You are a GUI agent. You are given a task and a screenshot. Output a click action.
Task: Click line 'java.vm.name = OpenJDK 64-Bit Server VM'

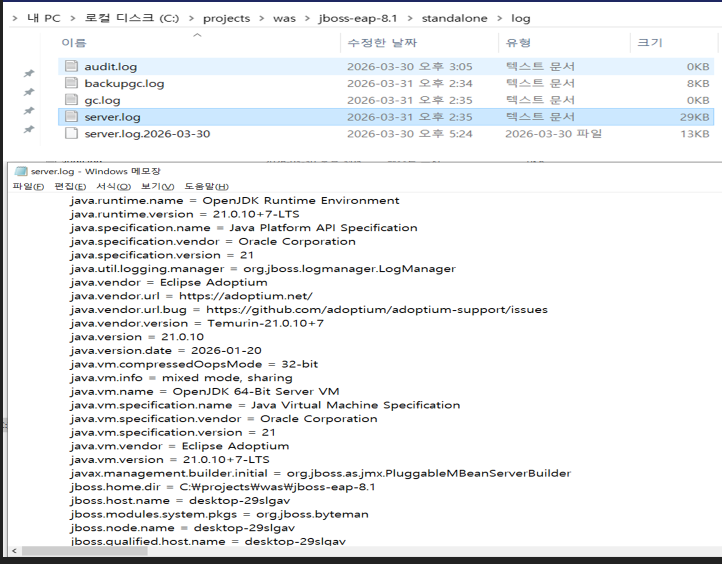pyautogui.click(x=205, y=391)
